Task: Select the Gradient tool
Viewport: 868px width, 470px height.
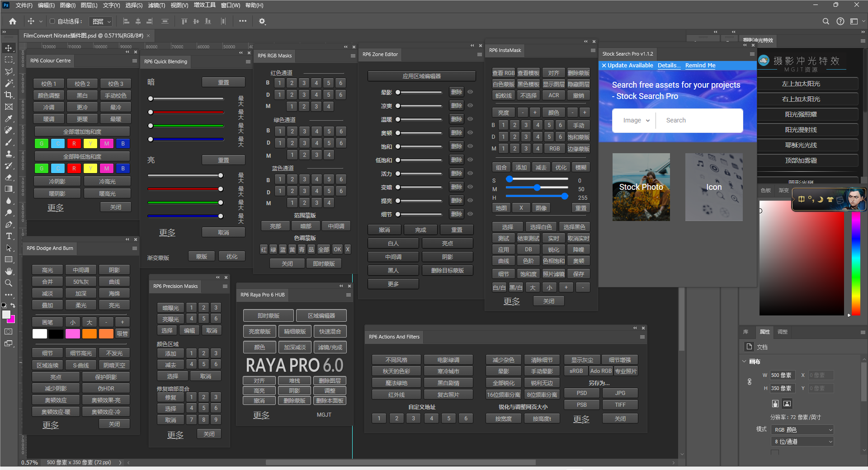Action: click(x=9, y=189)
